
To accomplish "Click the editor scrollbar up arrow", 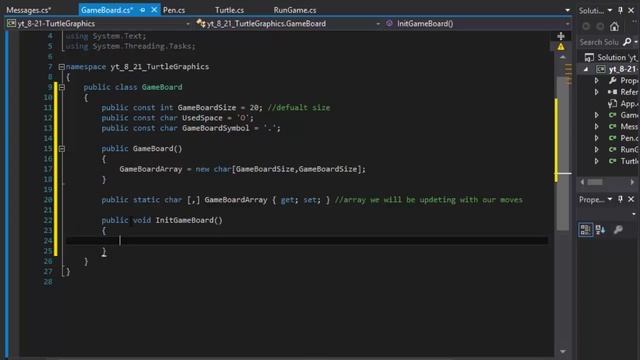I will click(563, 57).
